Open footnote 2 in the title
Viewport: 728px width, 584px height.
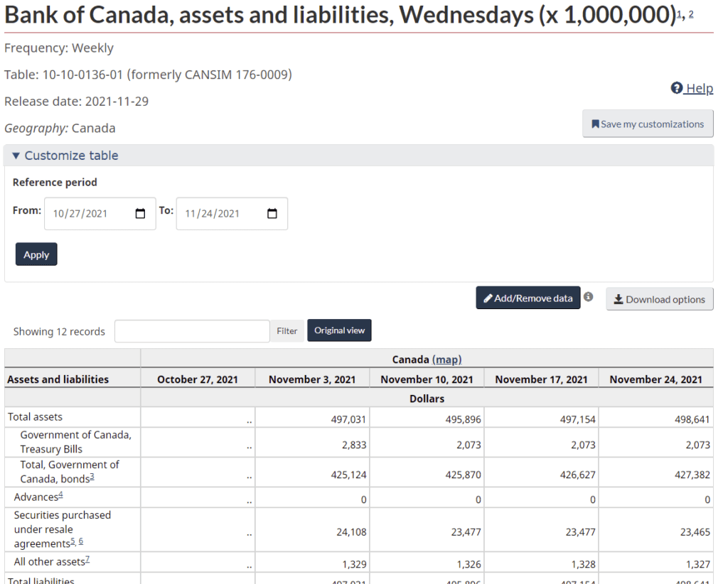pos(691,14)
